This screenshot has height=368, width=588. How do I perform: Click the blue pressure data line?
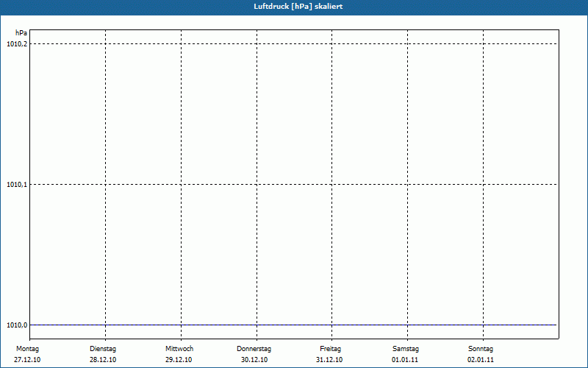(293, 325)
